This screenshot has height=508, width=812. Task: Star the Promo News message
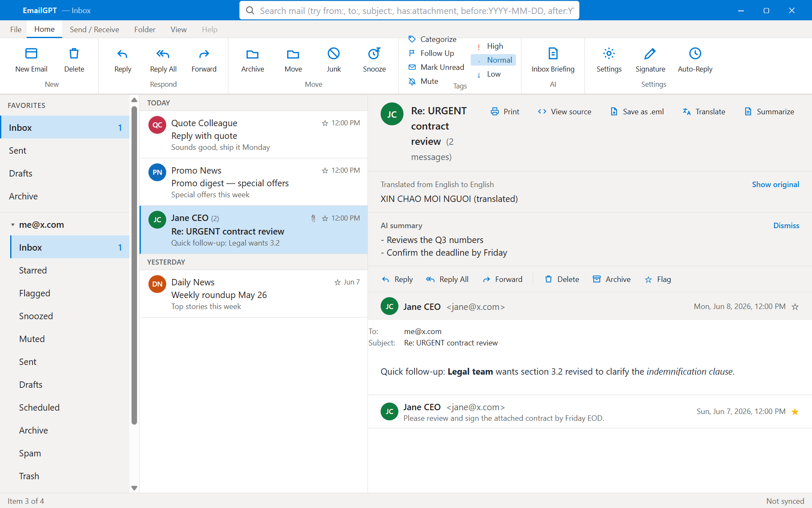coord(325,171)
